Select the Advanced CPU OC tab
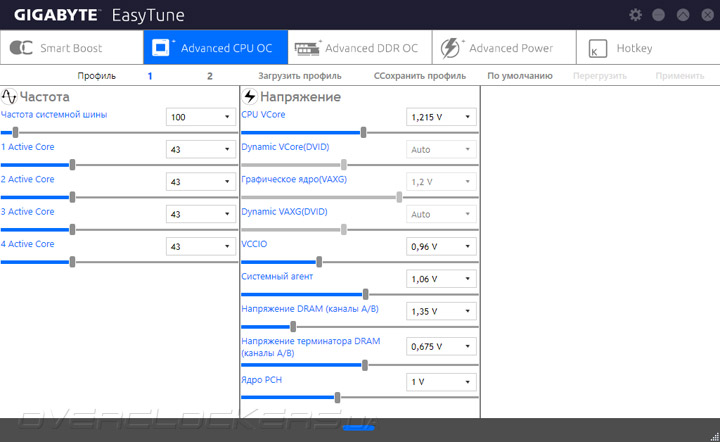Viewport: 720px width, 442px height. 215,48
